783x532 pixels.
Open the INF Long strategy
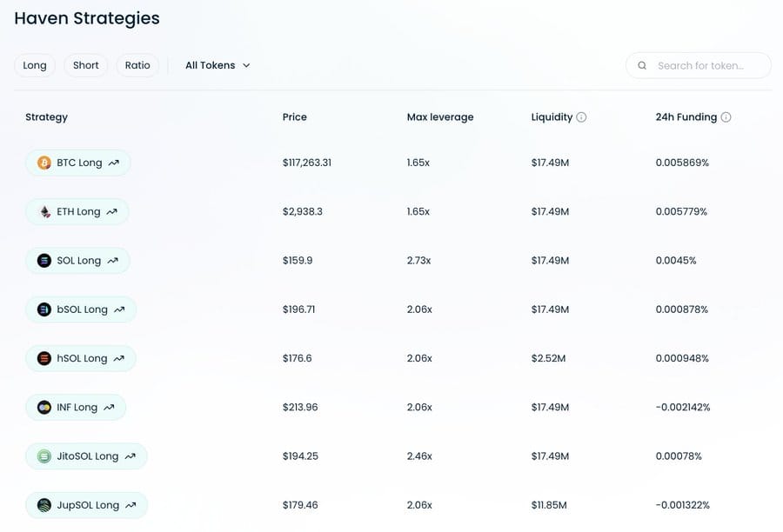(x=76, y=407)
